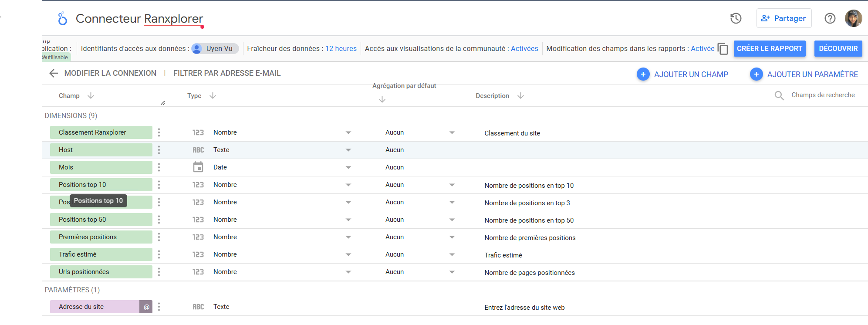The height and width of the screenshot is (325, 868).
Task: Open options menu for Host field
Action: click(x=159, y=150)
